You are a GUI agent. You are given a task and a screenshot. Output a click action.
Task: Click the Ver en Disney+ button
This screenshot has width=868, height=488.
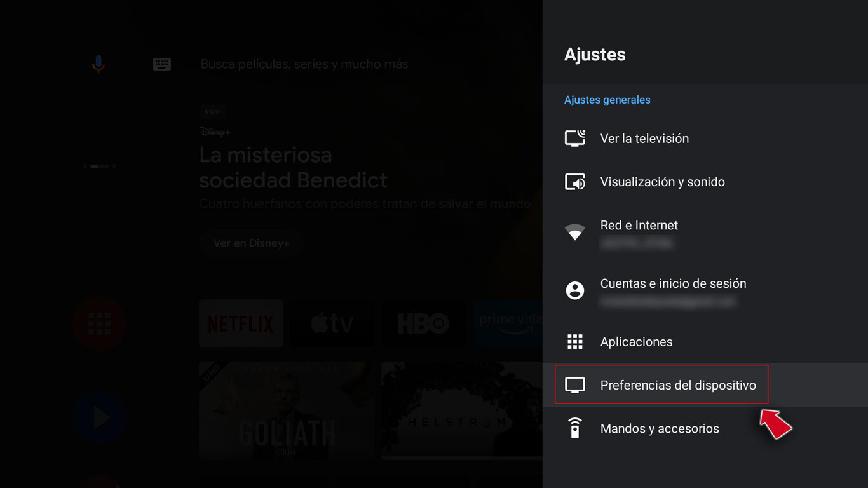click(x=252, y=243)
